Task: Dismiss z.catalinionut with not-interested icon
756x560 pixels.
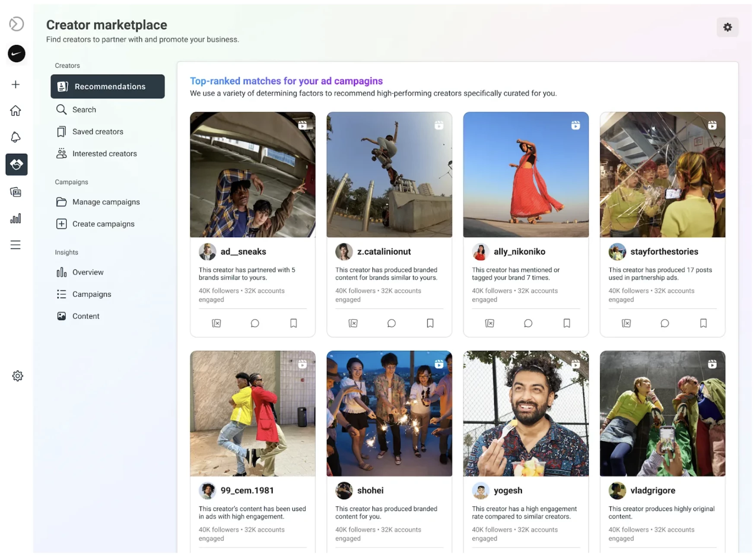Action: coord(353,323)
